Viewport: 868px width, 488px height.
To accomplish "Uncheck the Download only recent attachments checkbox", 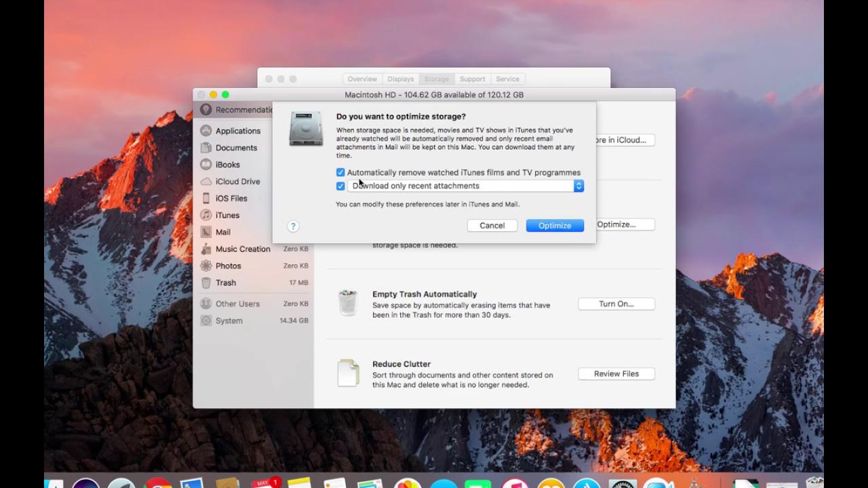I will click(340, 186).
